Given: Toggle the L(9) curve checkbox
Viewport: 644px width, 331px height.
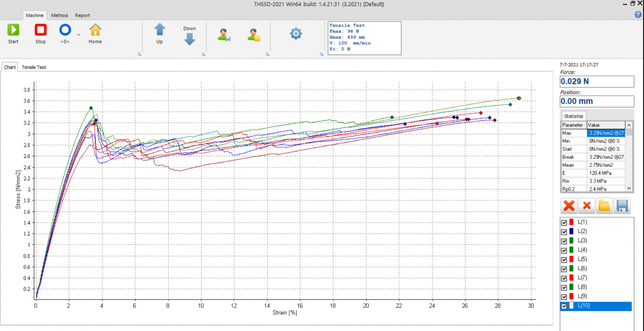Looking at the screenshot, I should (x=563, y=297).
